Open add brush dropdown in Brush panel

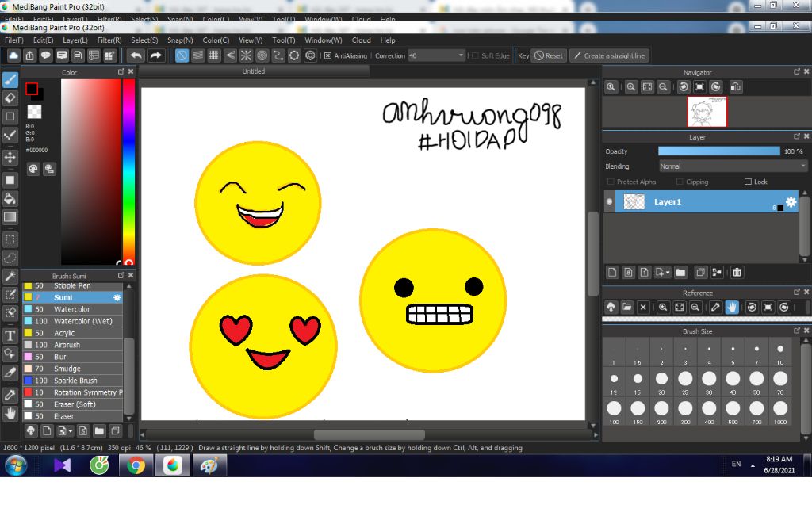pyautogui.click(x=71, y=430)
